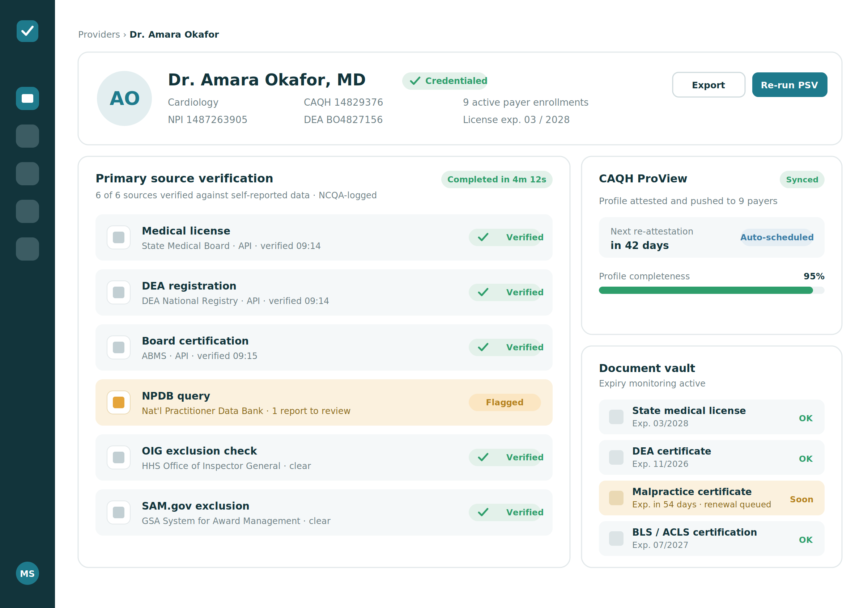The width and height of the screenshot is (868, 608).
Task: Click OK status for DEA certificate
Action: pos(806,459)
